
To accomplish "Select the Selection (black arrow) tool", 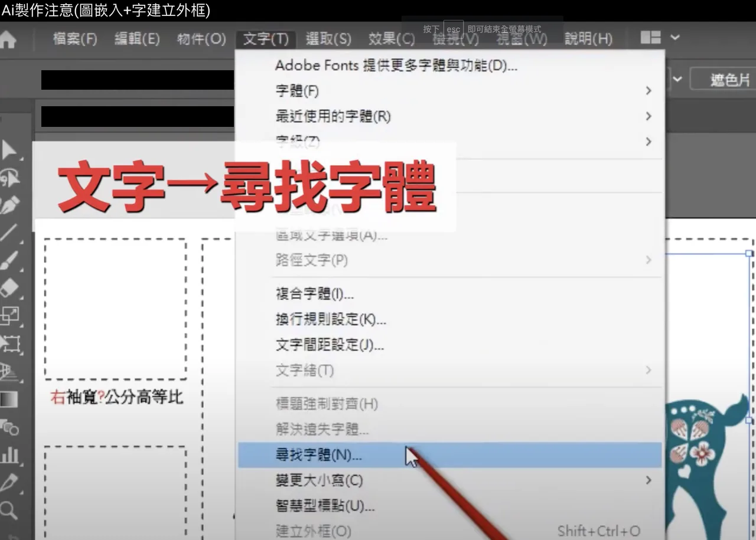I will point(9,150).
